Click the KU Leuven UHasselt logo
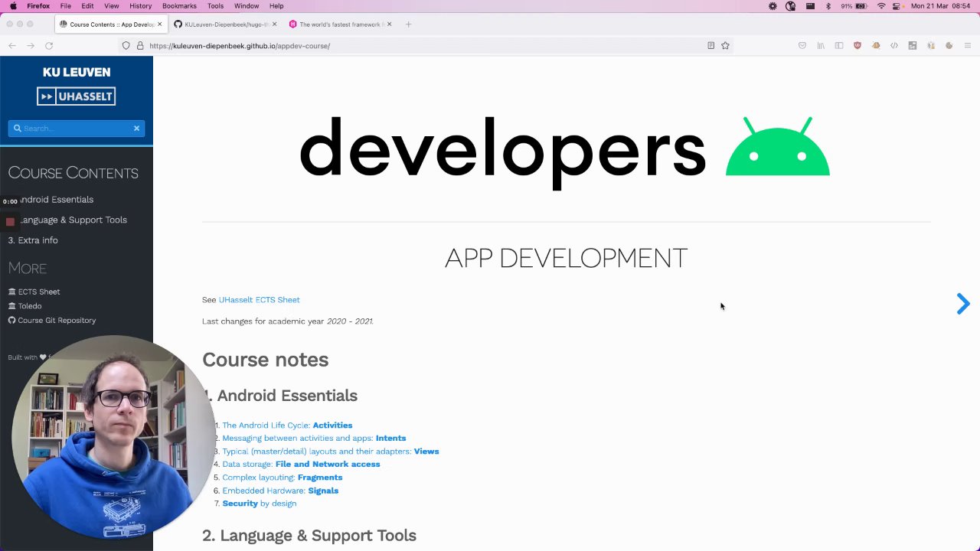This screenshot has width=980, height=551. [77, 85]
